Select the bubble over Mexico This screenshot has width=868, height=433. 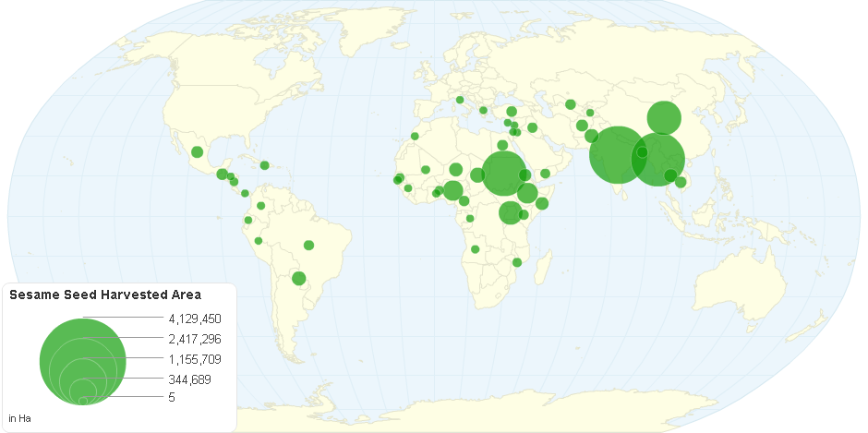point(197,152)
